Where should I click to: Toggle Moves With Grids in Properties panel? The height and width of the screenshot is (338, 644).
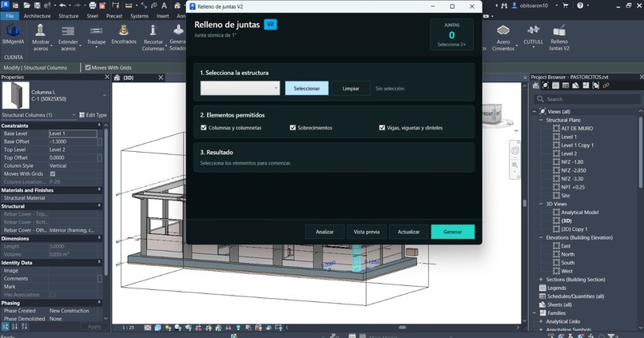(53, 173)
